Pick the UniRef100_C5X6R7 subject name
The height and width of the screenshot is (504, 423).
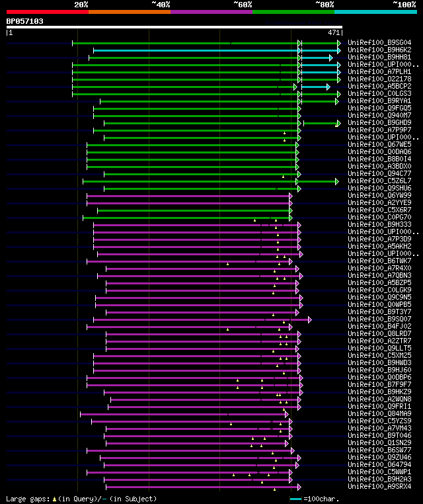coord(379,210)
